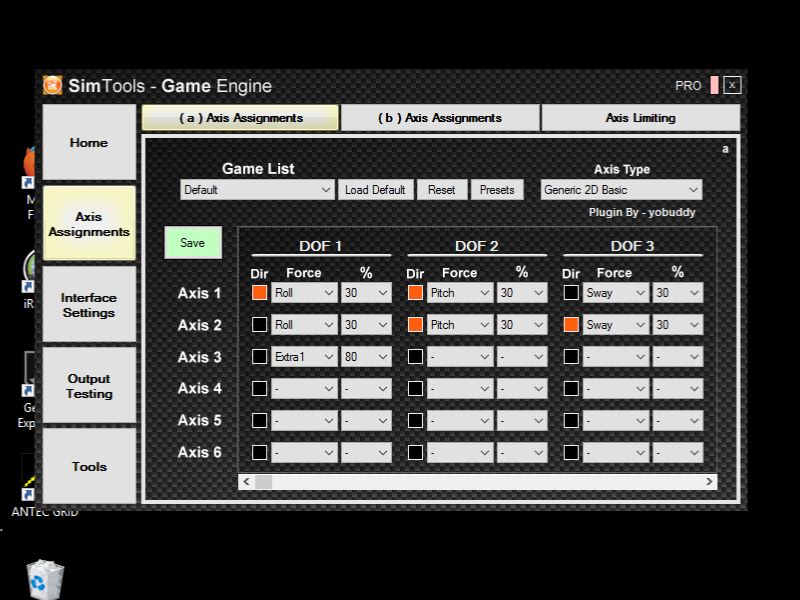Click the horizontal scrollbar thumb
The image size is (800, 600).
(x=264, y=482)
